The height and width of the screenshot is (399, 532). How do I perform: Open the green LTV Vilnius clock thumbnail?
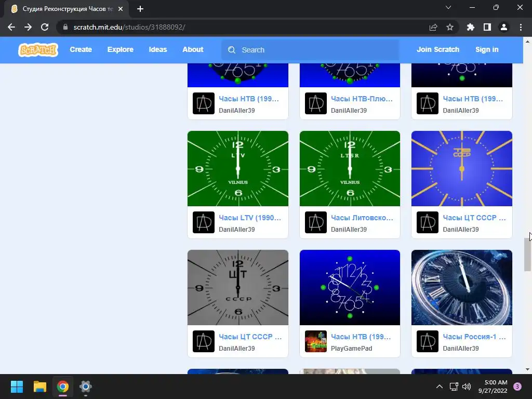(x=238, y=169)
